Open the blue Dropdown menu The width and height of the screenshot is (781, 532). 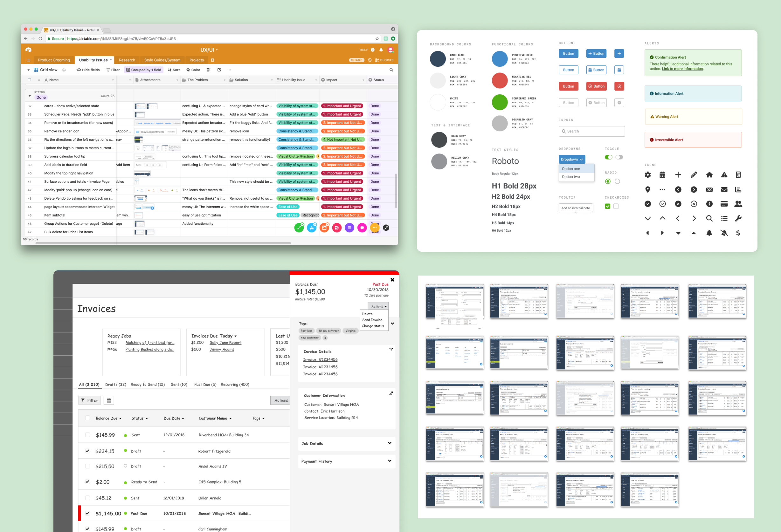pos(572,159)
